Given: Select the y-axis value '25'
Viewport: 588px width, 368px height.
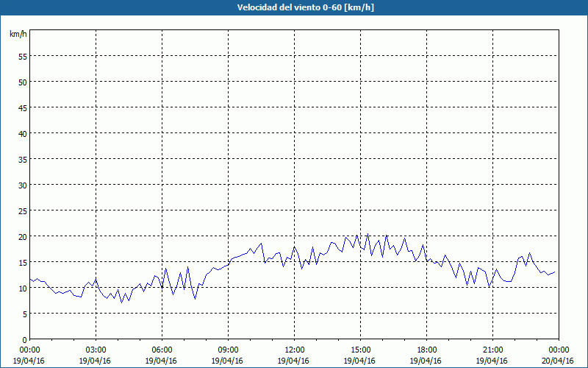Looking at the screenshot, I should (23, 211).
